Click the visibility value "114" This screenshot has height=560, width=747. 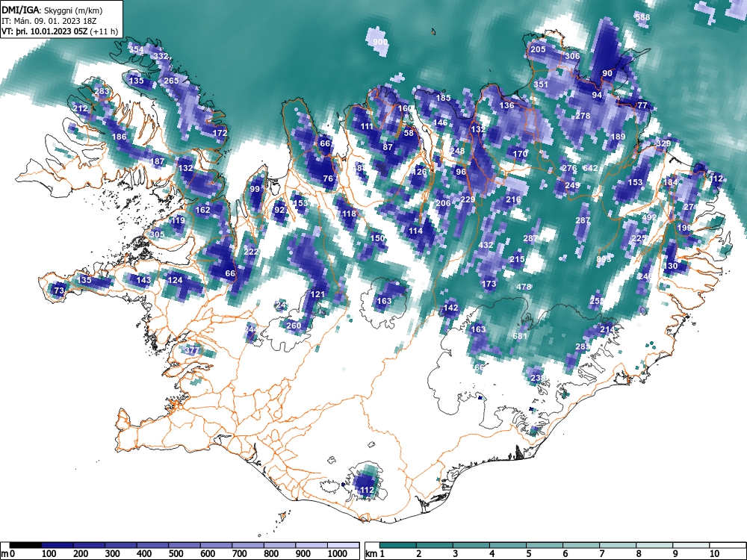415,231
